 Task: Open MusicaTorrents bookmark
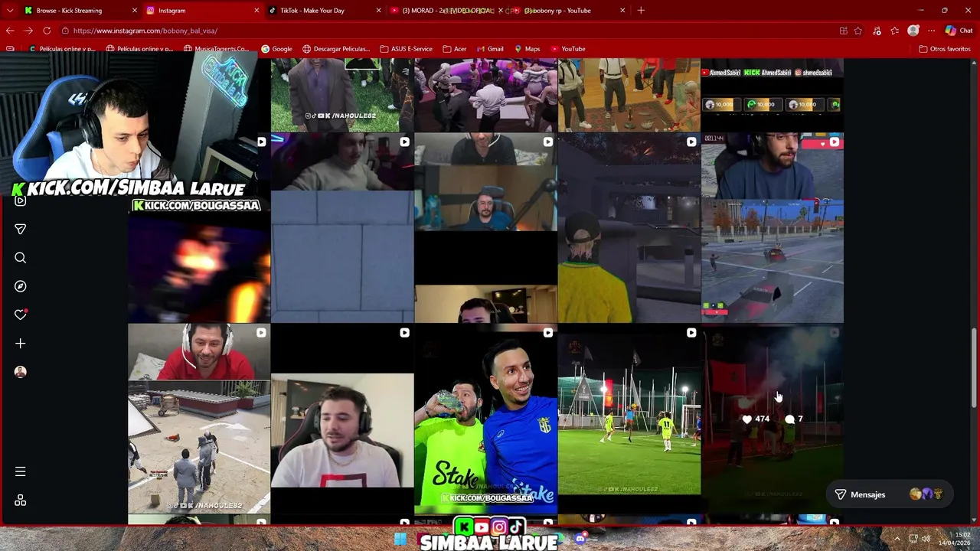click(x=216, y=49)
